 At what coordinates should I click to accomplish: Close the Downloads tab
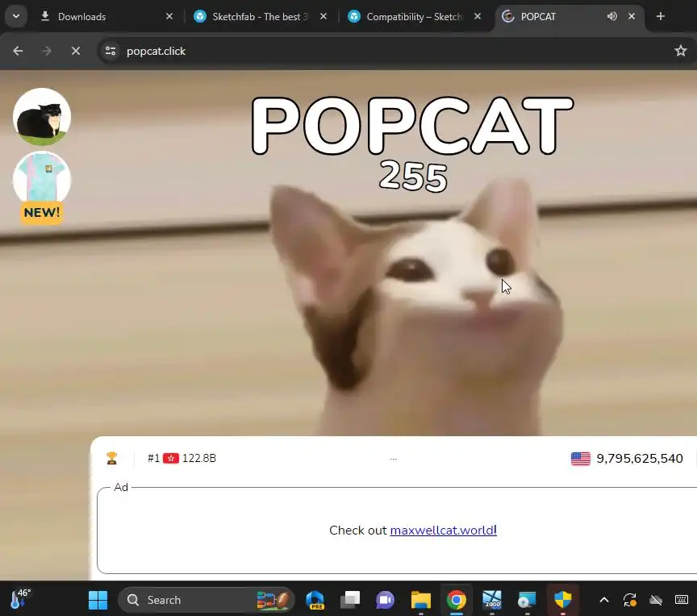(169, 16)
